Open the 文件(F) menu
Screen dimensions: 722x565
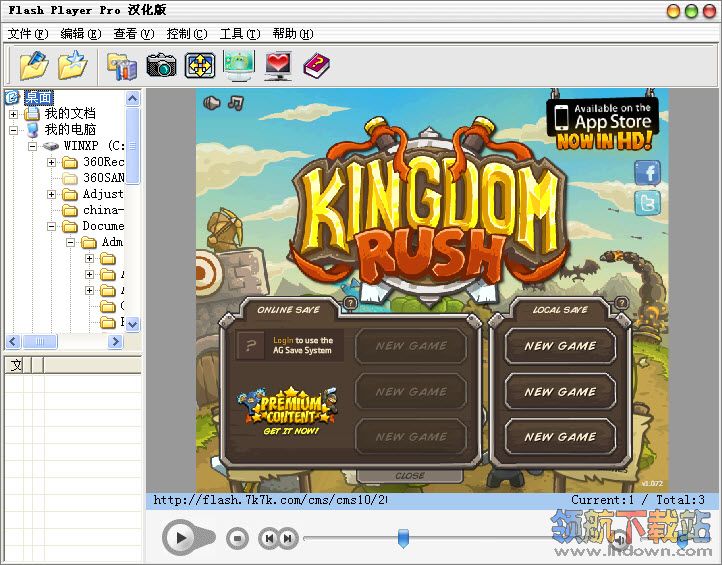tap(28, 34)
